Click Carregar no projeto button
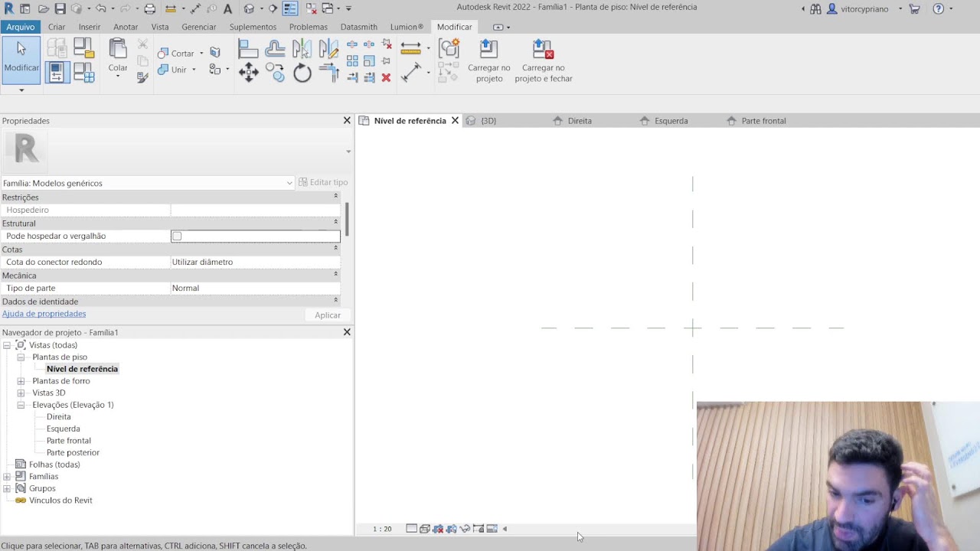 [x=489, y=61]
